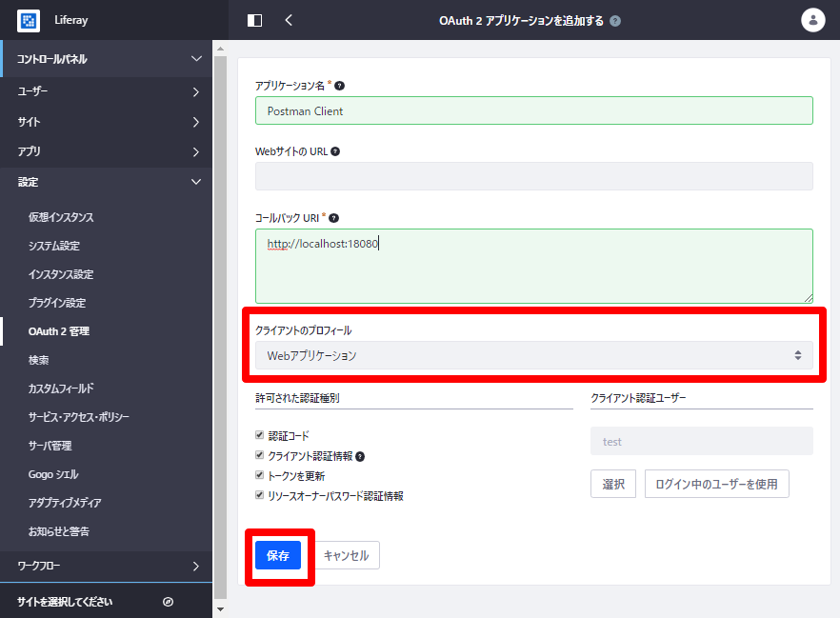
Task: Uncheck the 認証コード checkbox
Action: (x=259, y=434)
